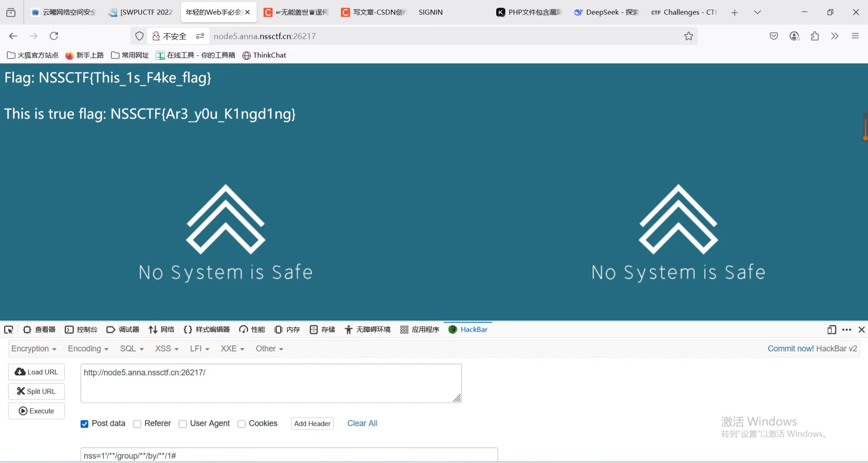This screenshot has width=868, height=463.
Task: Switch to the [SWPUCTF 2022 tab
Action: click(141, 12)
